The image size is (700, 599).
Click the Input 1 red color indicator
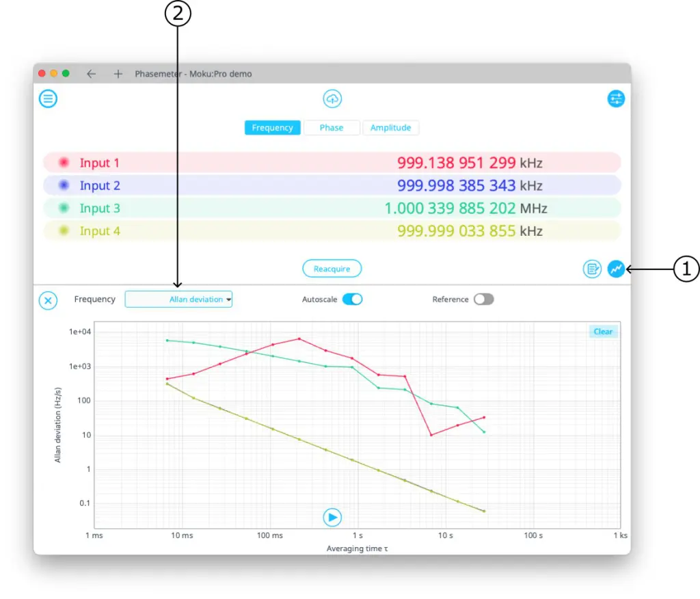click(64, 163)
